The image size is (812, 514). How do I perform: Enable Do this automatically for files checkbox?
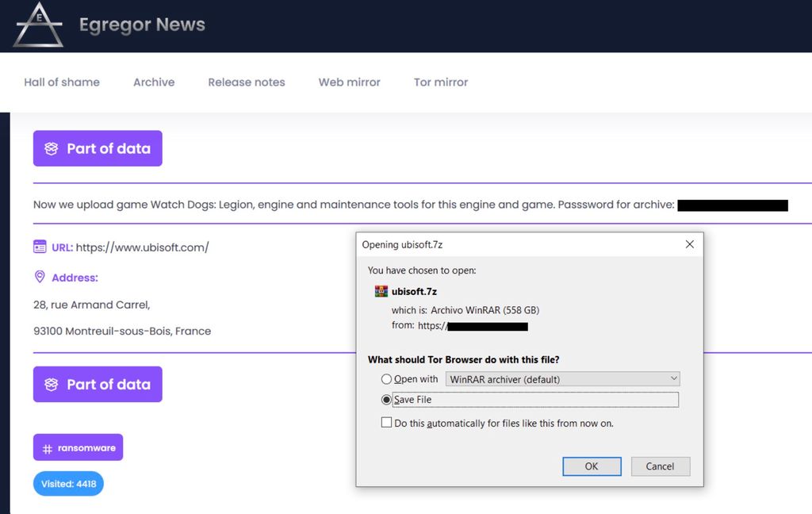(386, 423)
